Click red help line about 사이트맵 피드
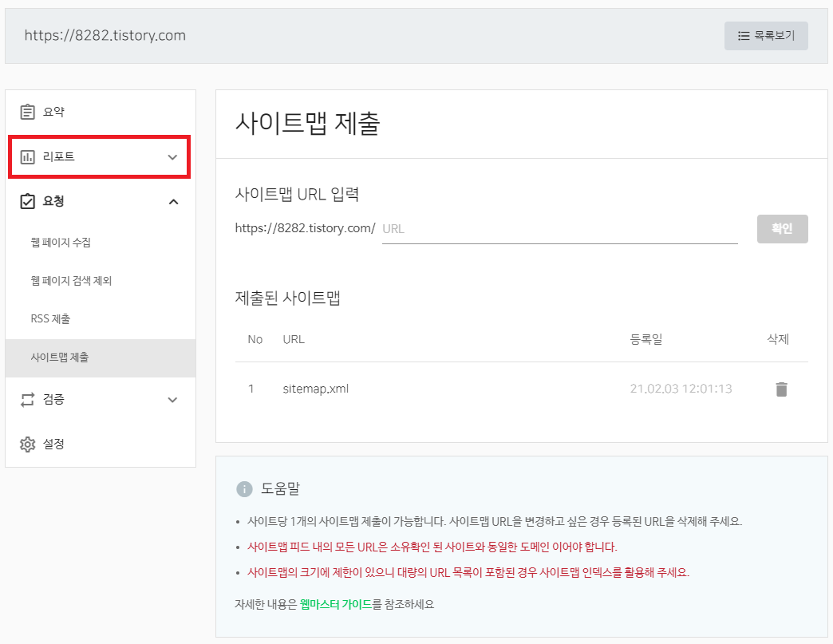Image resolution: width=833 pixels, height=644 pixels. coord(432,547)
